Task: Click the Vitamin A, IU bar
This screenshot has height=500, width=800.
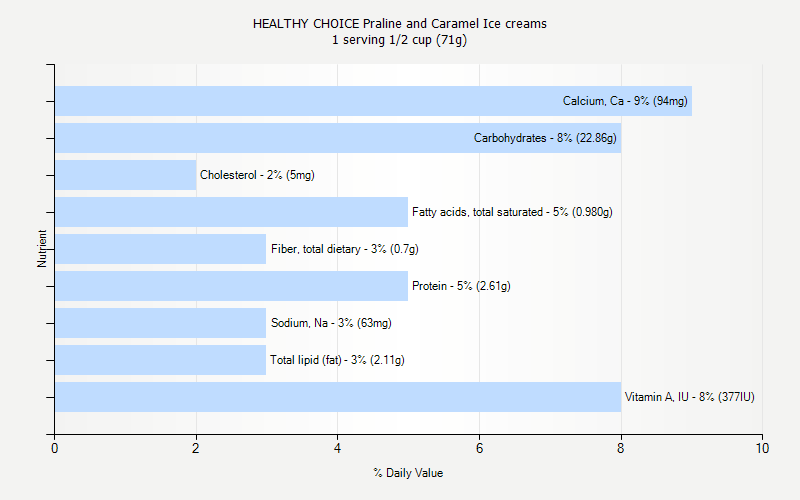Action: pos(338,397)
